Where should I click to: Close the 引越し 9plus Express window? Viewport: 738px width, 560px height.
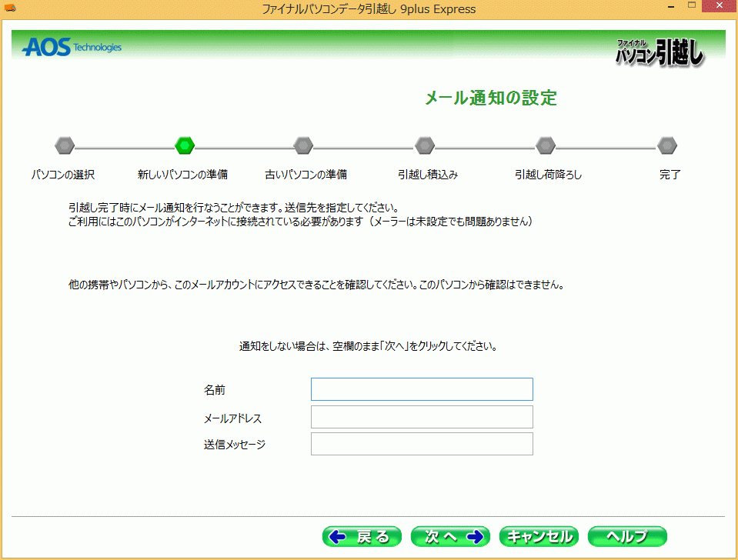click(x=719, y=7)
